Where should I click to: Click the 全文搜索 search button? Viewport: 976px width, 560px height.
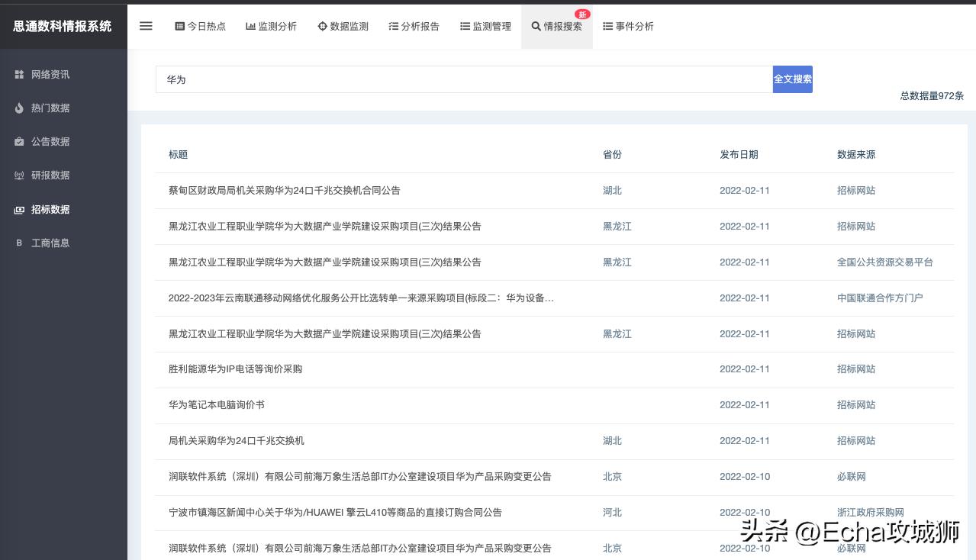click(x=792, y=79)
